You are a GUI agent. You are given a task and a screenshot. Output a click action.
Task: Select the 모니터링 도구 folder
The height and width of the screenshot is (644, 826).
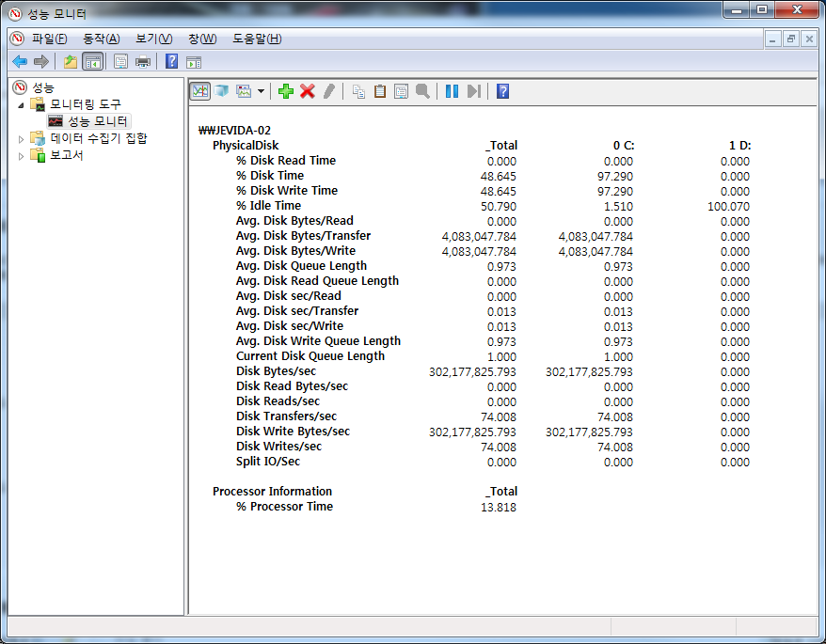pos(86,104)
